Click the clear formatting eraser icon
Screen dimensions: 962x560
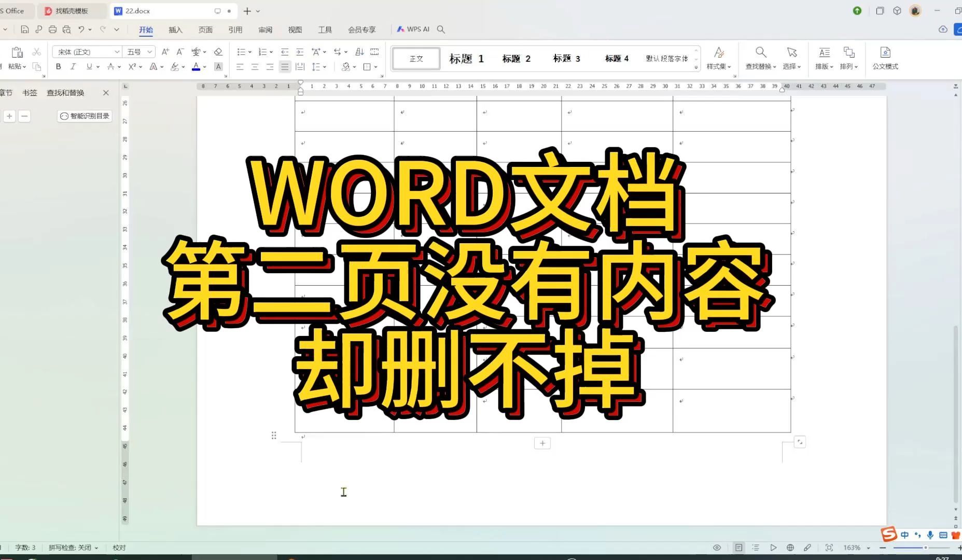[218, 51]
